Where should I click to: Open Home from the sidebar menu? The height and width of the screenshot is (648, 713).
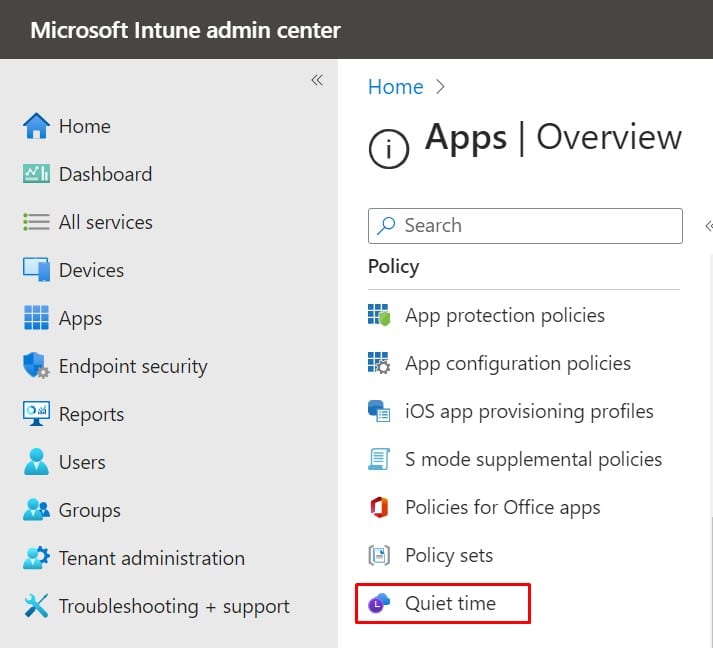85,126
